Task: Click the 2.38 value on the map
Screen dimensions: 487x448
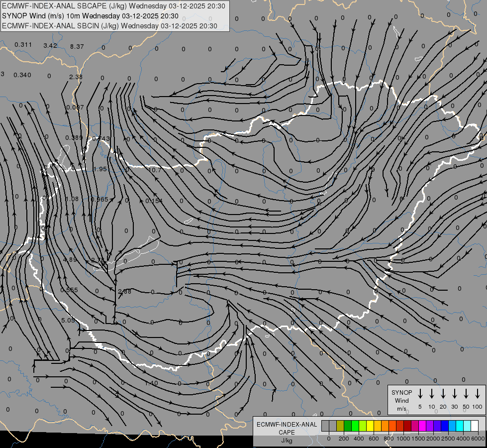Action: tap(76, 77)
